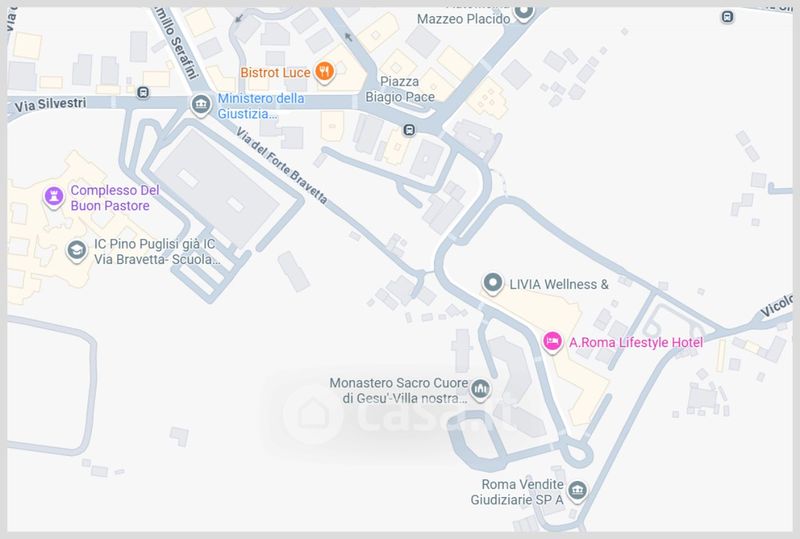The image size is (800, 539).
Task: Click the Via del Forte Bravetta street label
Action: 282,166
